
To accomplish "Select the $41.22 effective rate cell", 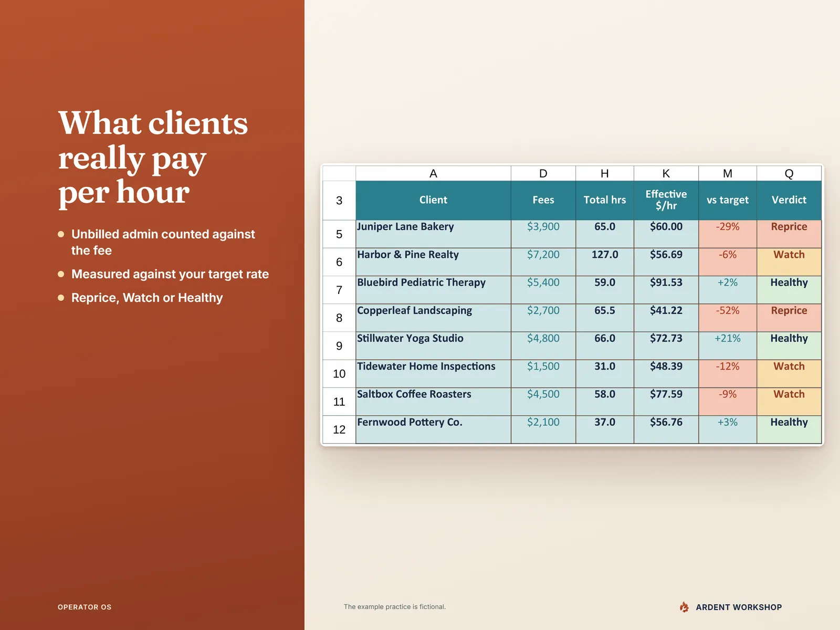I will [666, 318].
